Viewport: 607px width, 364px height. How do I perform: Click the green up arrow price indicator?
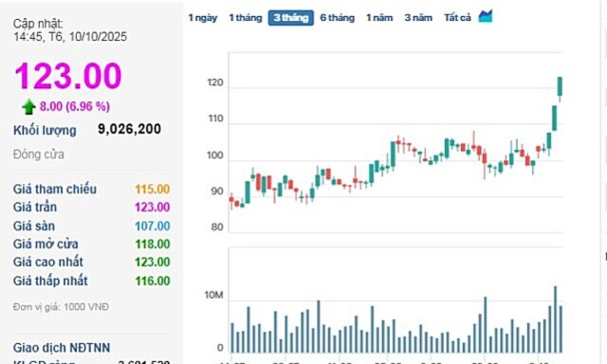click(28, 107)
